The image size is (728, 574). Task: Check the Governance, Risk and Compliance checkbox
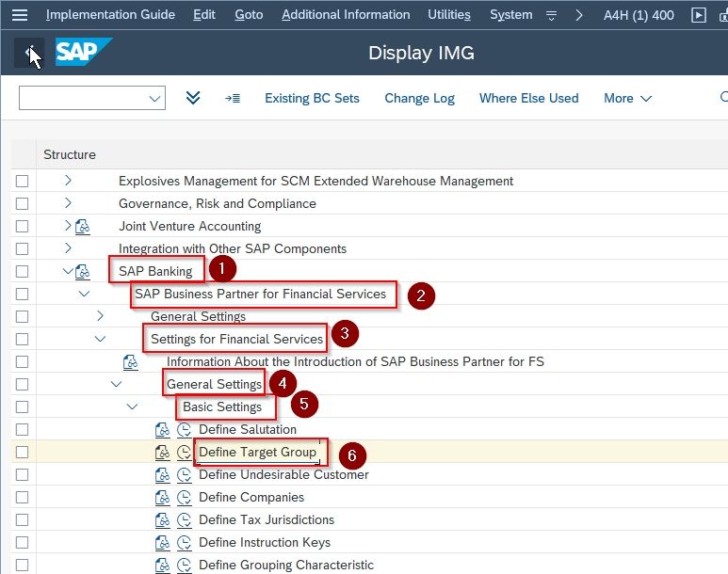[x=22, y=203]
